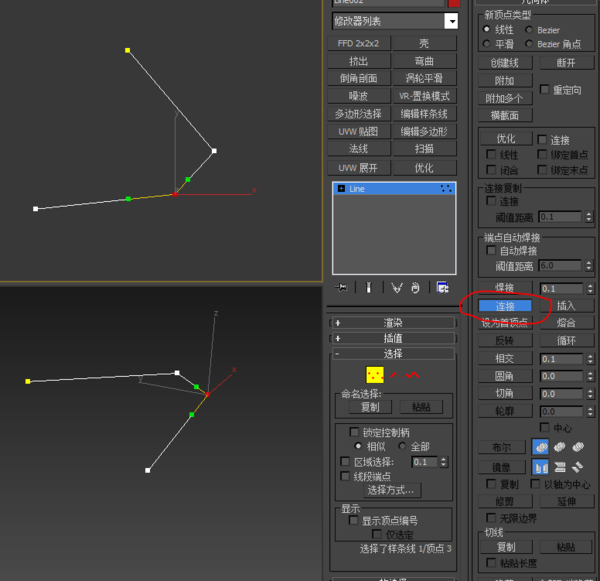Click remove modifier from stack icon
The height and width of the screenshot is (581, 600).
point(416,287)
